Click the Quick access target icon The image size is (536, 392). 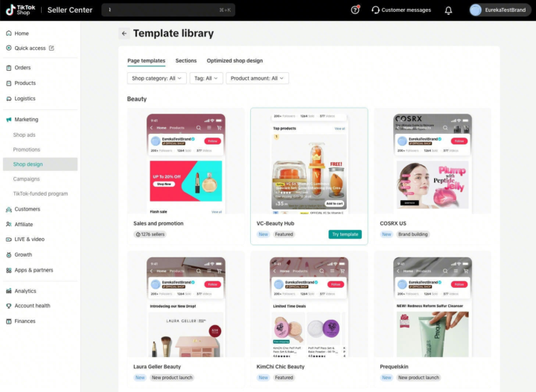click(x=9, y=48)
